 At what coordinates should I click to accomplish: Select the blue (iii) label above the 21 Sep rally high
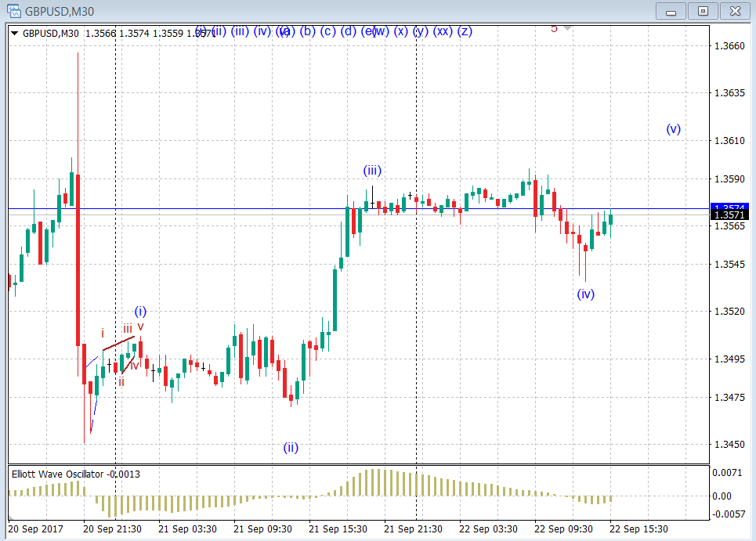(372, 170)
